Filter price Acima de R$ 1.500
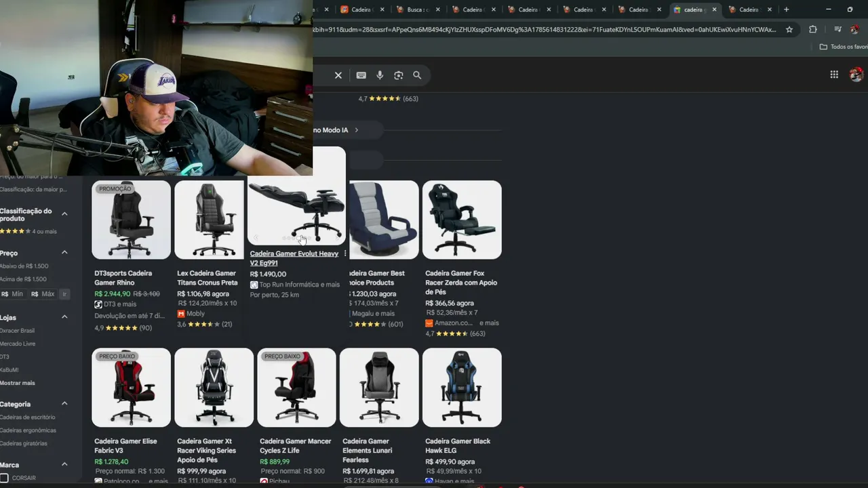868x488 pixels. (x=23, y=279)
